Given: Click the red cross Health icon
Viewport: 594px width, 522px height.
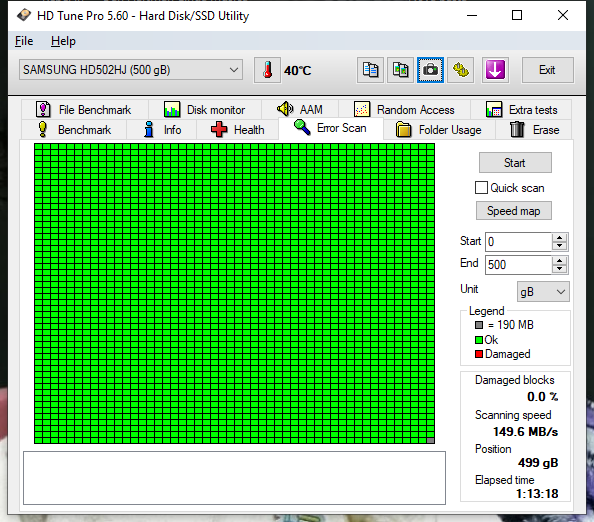Looking at the screenshot, I should point(219,130).
